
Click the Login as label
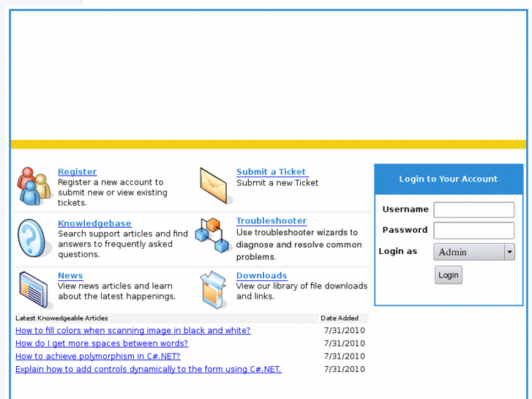pyautogui.click(x=397, y=251)
